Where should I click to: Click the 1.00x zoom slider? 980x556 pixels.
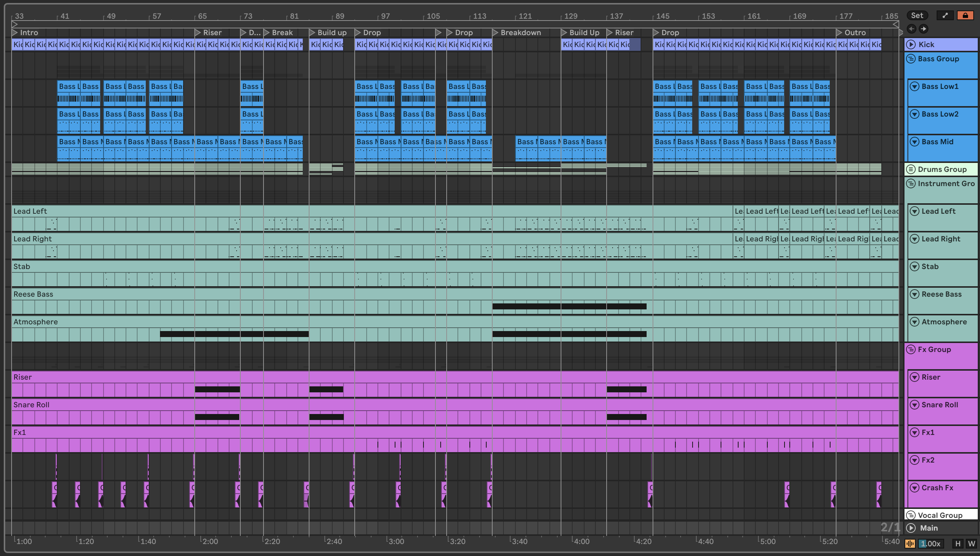pyautogui.click(x=930, y=544)
